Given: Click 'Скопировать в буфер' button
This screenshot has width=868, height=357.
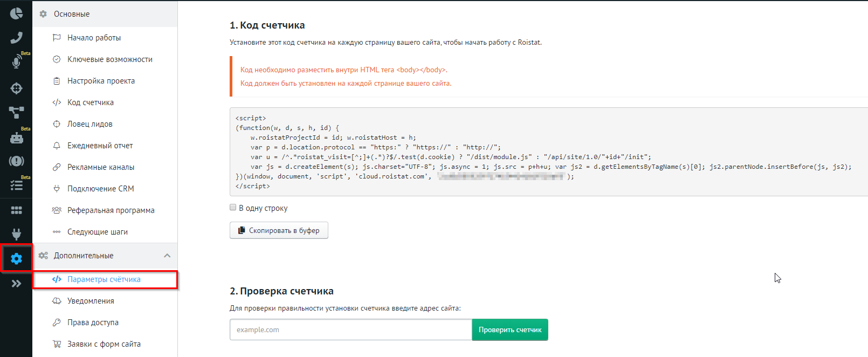Looking at the screenshot, I should pos(279,230).
